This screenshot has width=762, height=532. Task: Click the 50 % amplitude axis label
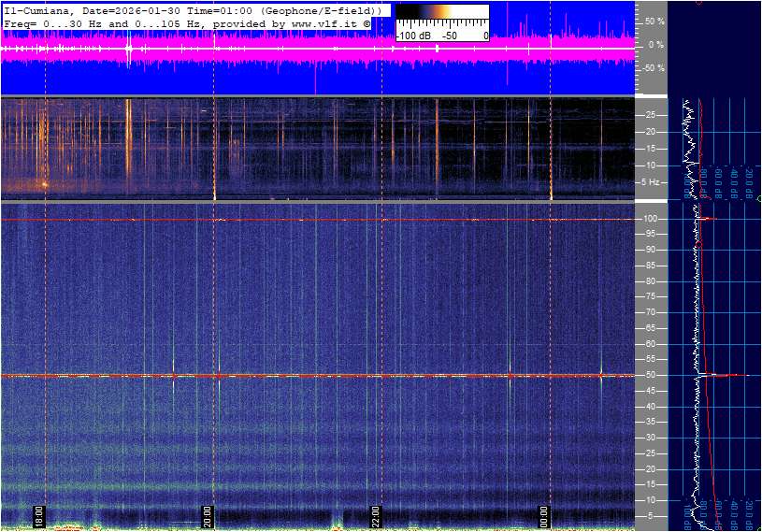pyautogui.click(x=653, y=21)
